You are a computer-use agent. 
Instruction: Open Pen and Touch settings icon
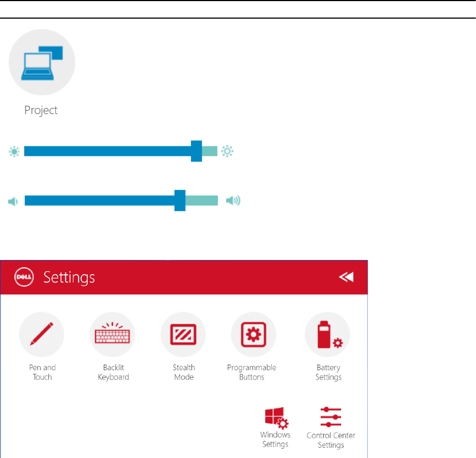click(42, 334)
